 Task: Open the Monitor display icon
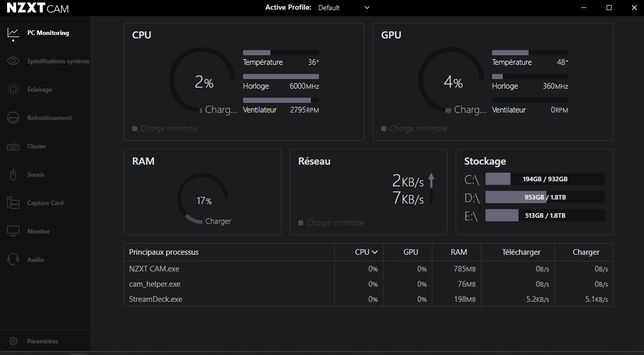[13, 231]
